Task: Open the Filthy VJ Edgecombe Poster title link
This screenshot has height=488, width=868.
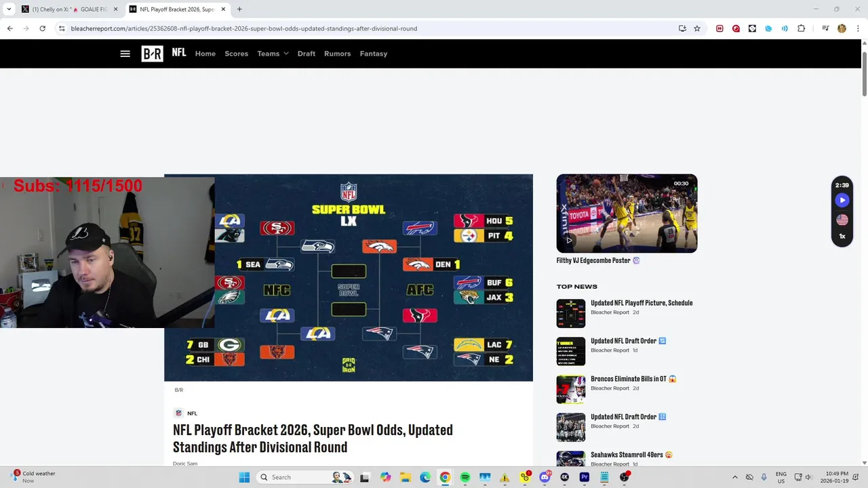Action: point(598,260)
